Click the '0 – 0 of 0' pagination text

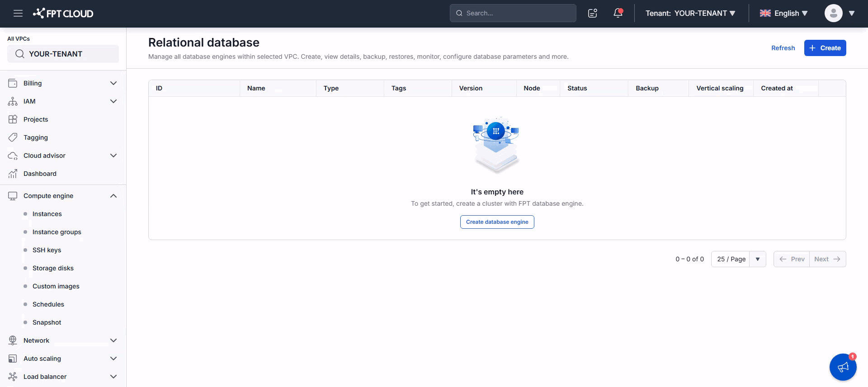point(689,259)
